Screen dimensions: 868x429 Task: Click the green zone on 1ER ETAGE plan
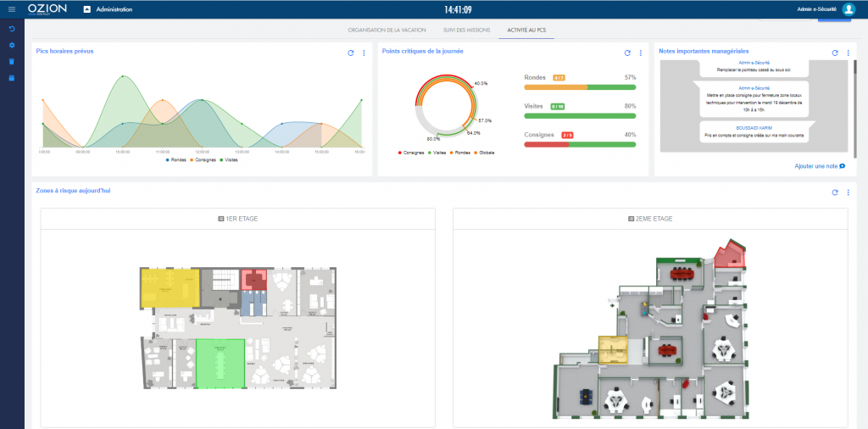click(x=220, y=364)
